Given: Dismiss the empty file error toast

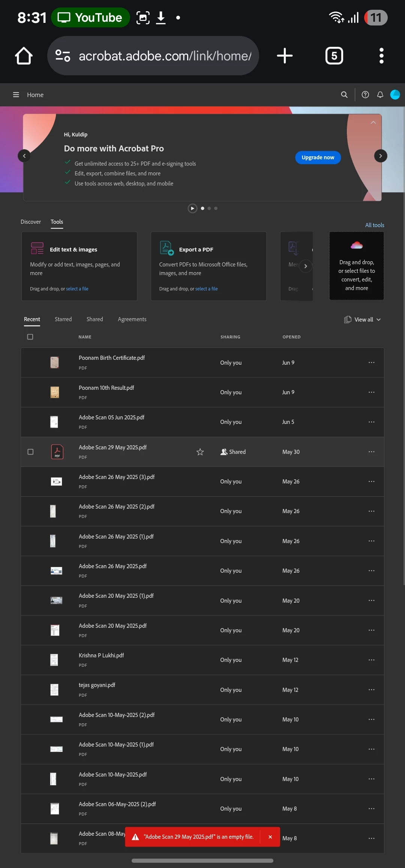Looking at the screenshot, I should [x=270, y=837].
